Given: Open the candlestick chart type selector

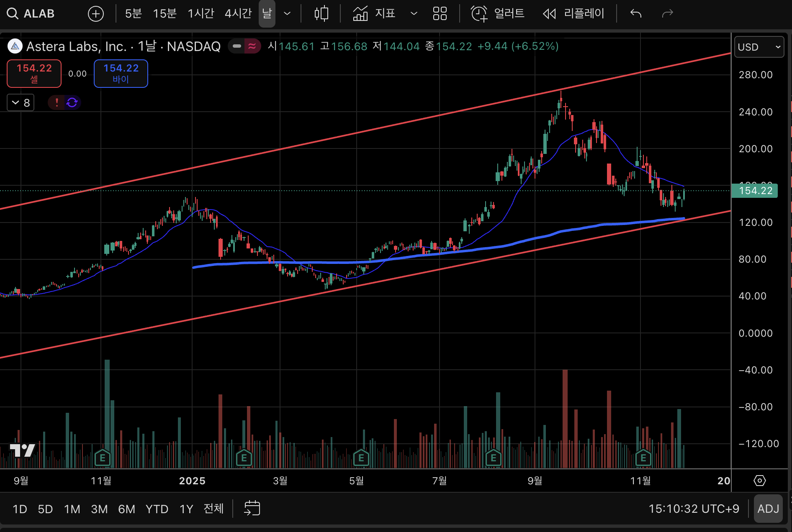Looking at the screenshot, I should click(x=321, y=14).
